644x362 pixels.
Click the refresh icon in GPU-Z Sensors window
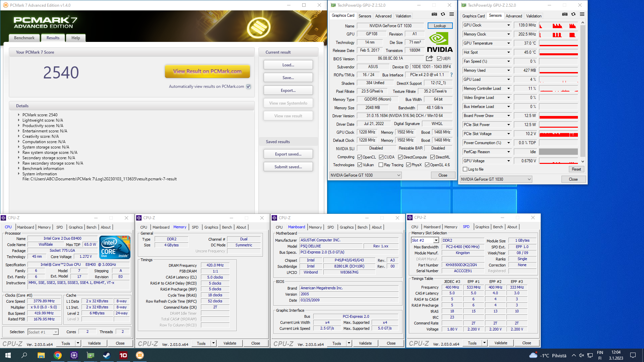(573, 14)
